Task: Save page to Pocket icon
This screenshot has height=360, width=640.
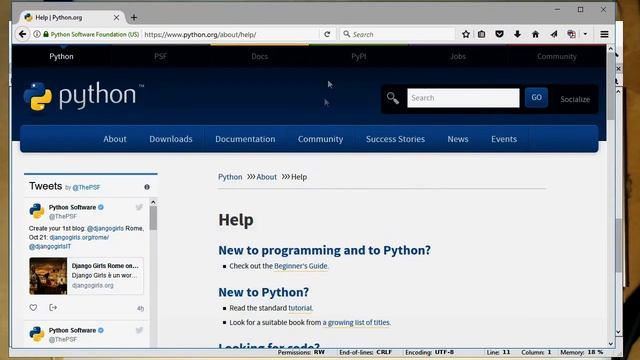Action: point(499,34)
